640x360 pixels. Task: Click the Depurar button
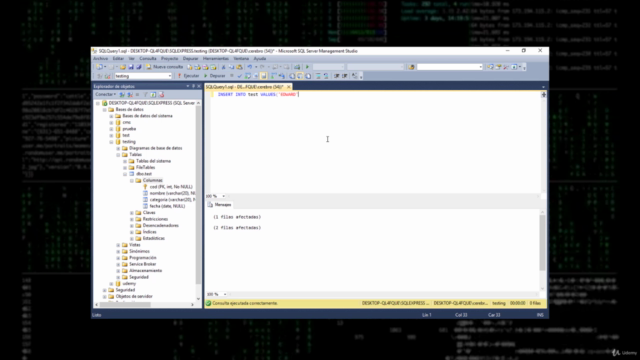215,76
